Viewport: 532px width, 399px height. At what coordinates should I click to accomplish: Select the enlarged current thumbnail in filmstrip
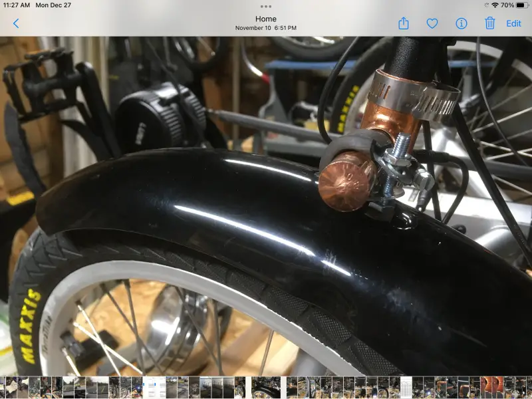point(265,387)
